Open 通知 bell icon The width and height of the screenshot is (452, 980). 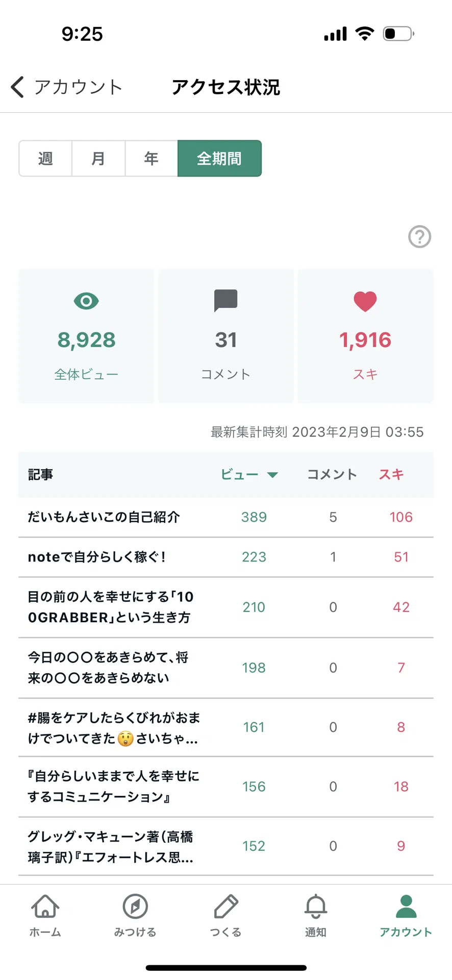click(316, 906)
